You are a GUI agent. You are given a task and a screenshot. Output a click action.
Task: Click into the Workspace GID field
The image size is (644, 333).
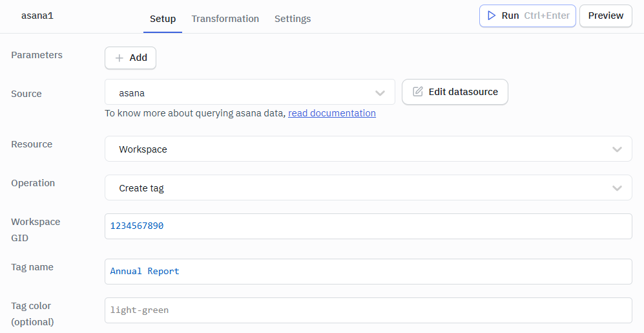coord(368,226)
